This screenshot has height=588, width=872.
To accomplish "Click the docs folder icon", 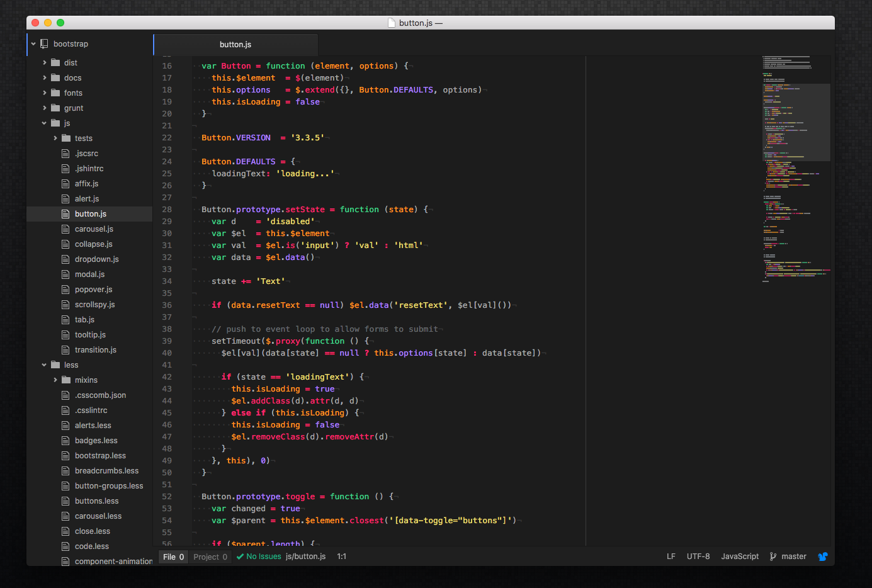I will coord(55,78).
